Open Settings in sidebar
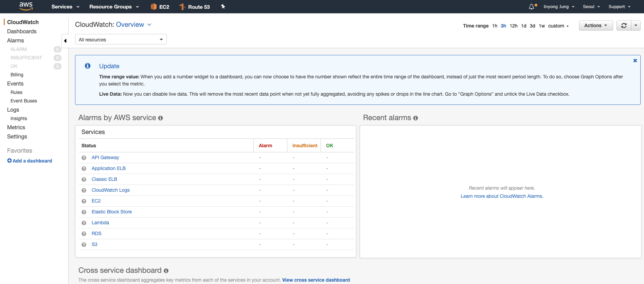 click(17, 136)
